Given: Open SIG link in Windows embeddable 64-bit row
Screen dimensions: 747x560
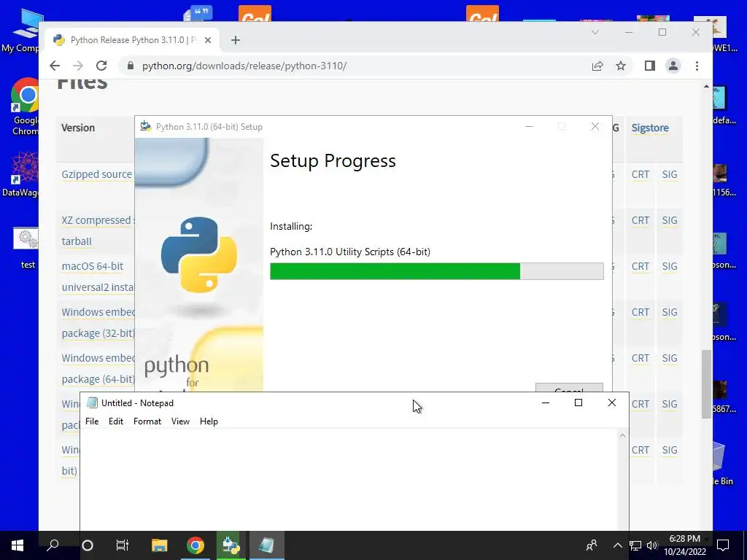Looking at the screenshot, I should pos(670,358).
